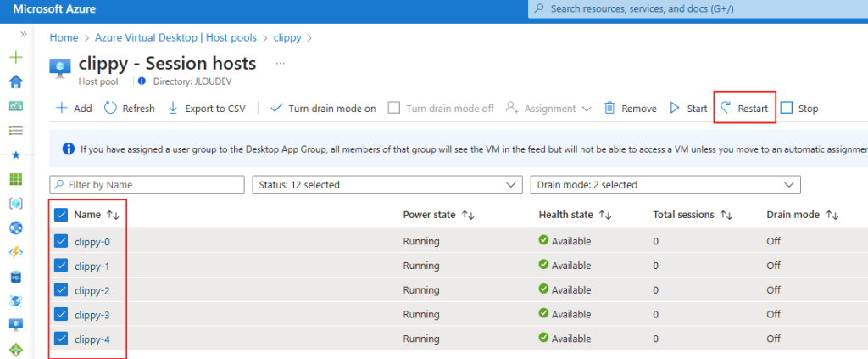Click the Restart button
This screenshot has width=868, height=359.
(x=744, y=109)
